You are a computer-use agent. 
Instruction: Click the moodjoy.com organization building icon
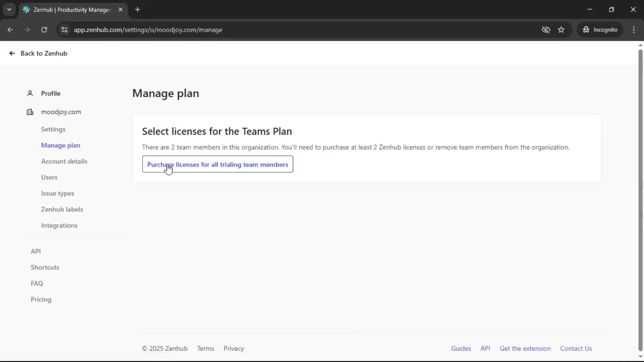tap(30, 112)
